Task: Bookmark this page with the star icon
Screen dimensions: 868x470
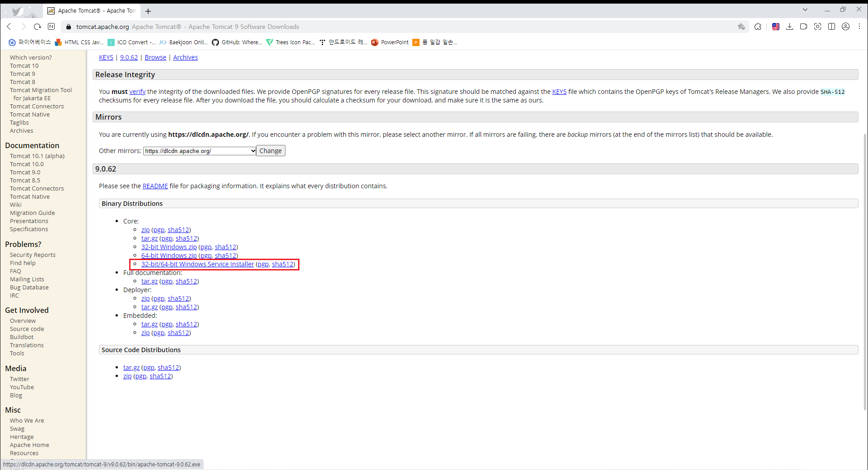Action: tap(741, 27)
